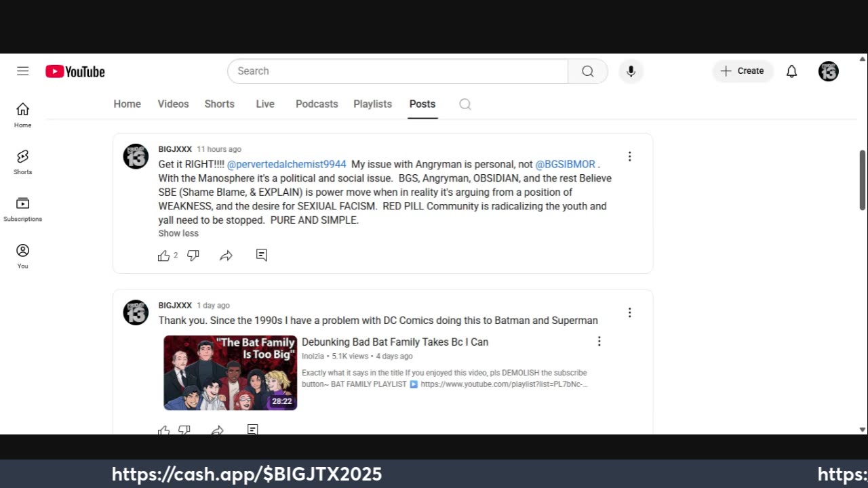
Task: Open BIGJXXX name on 11 hours ago post
Action: pyautogui.click(x=175, y=149)
